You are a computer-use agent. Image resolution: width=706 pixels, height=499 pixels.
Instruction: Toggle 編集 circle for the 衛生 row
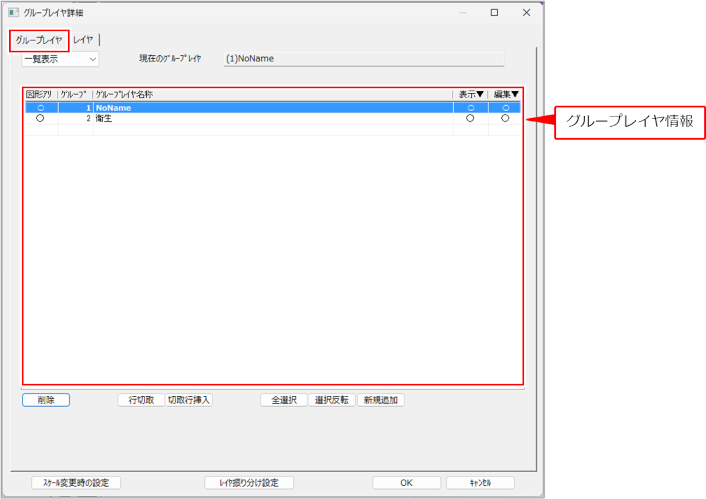[x=505, y=118]
